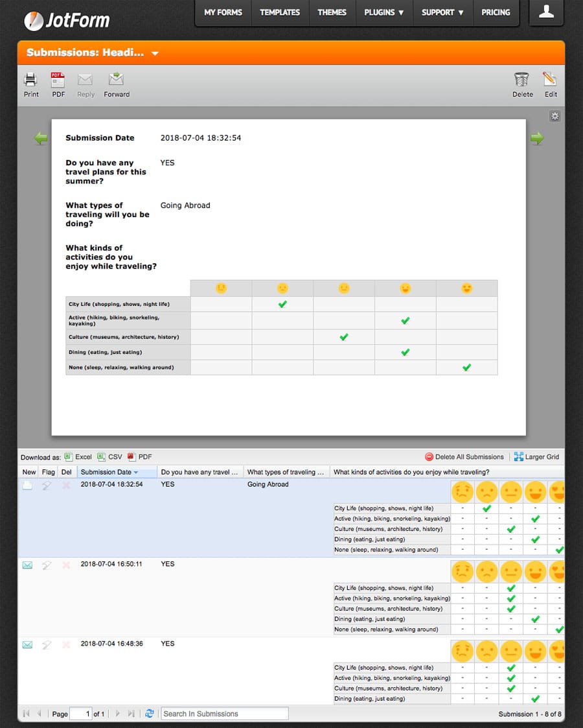
Task: Select the 2018-07-04 16:48:36 date cell
Action: coord(112,644)
